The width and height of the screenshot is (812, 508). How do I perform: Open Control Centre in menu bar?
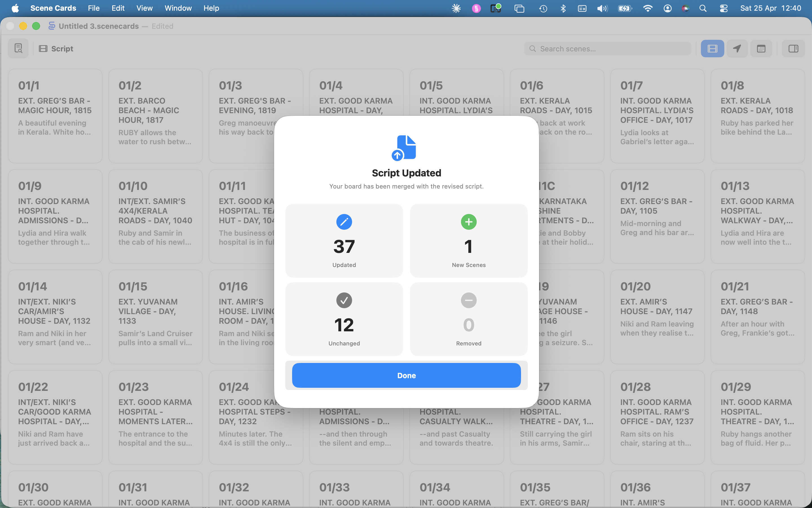click(723, 8)
